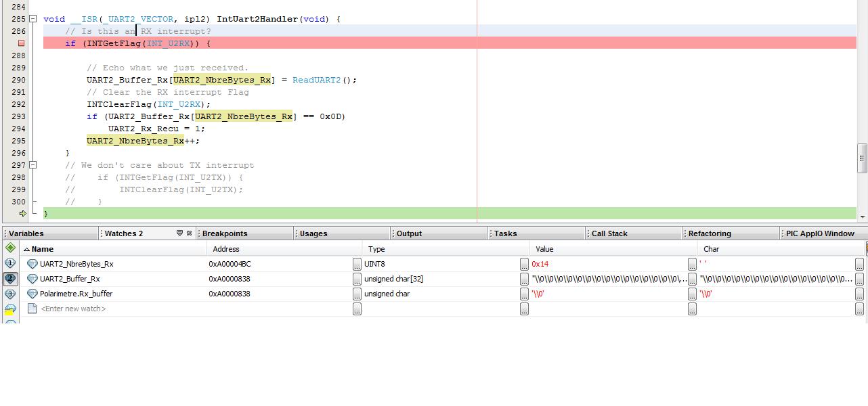Click the document icon beside Enter new watch

point(32,309)
